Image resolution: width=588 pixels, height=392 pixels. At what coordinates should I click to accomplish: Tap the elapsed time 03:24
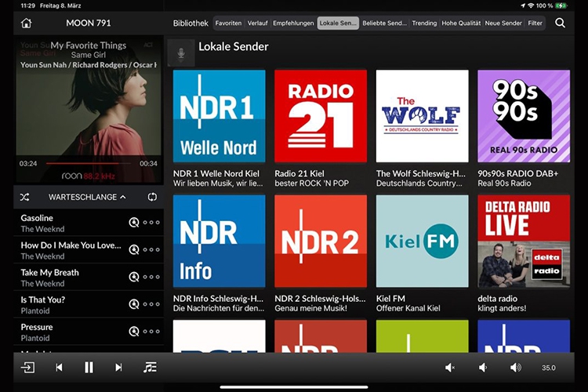(28, 164)
